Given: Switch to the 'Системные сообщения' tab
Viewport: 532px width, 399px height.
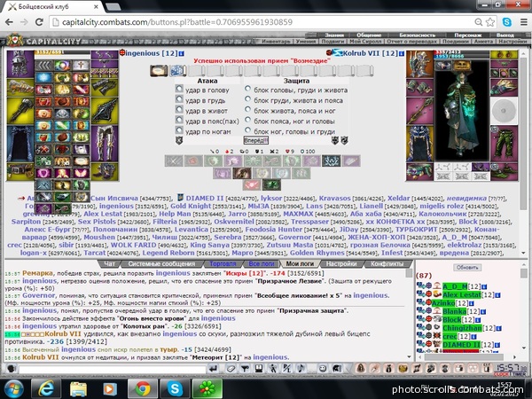Looking at the screenshot, I should click(x=161, y=263).
